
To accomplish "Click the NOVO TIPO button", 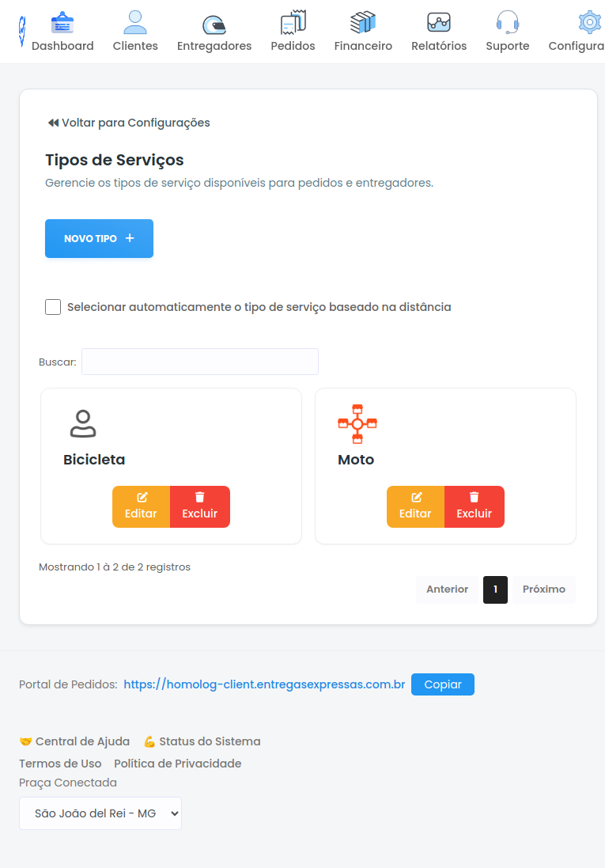I will (x=99, y=239).
